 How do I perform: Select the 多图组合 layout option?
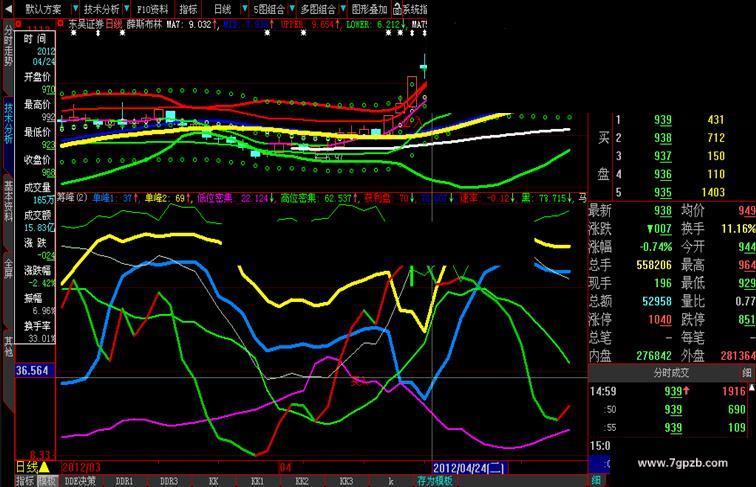318,9
